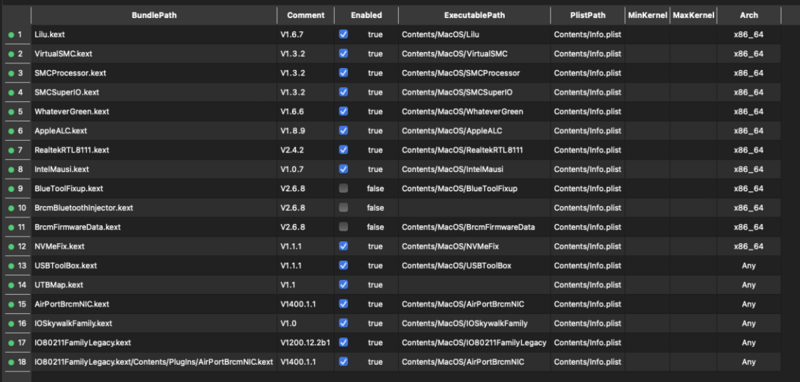Screen dimensions: 800x382
Task: Uncheck the Enabled checkbox for Lilu.kext
Action: pos(343,34)
